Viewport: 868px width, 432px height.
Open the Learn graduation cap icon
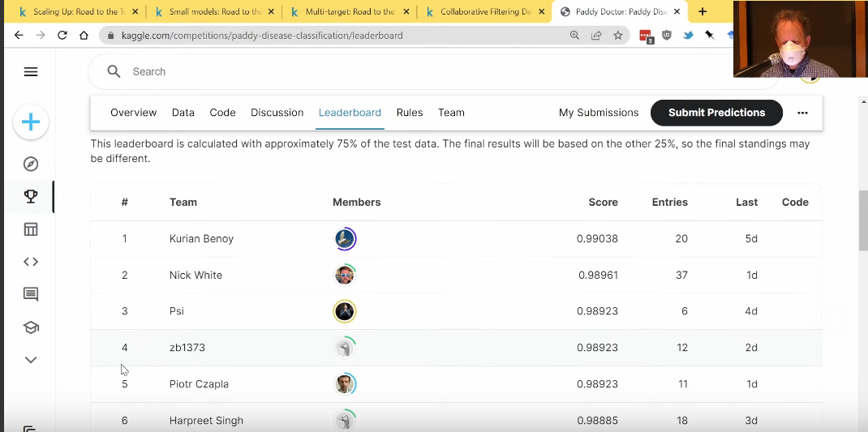31,327
